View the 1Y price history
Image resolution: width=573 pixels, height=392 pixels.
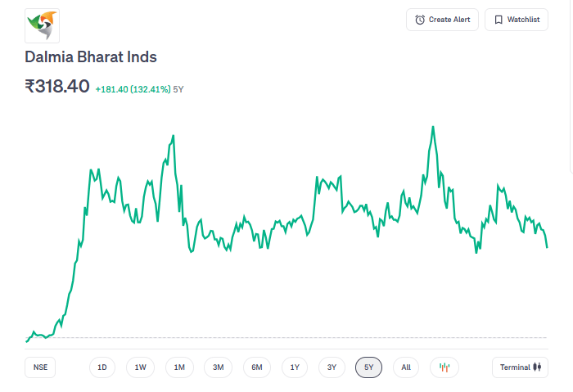point(295,367)
